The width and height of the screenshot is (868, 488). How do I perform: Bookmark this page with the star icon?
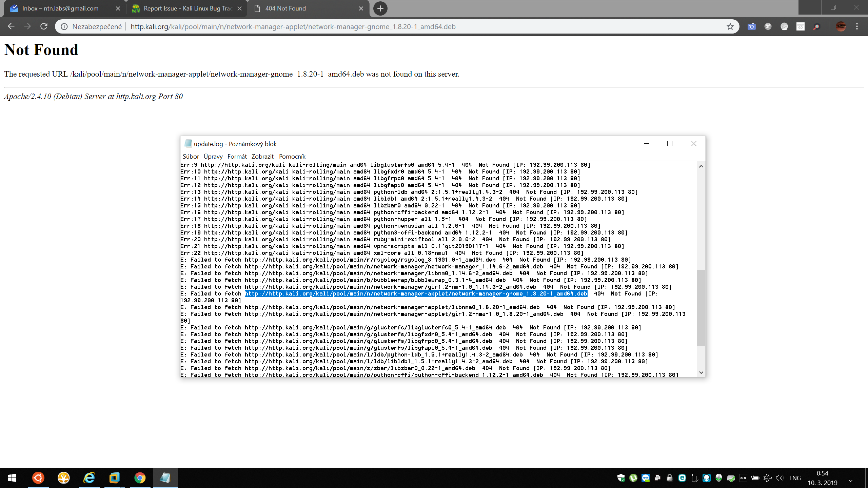730,26
